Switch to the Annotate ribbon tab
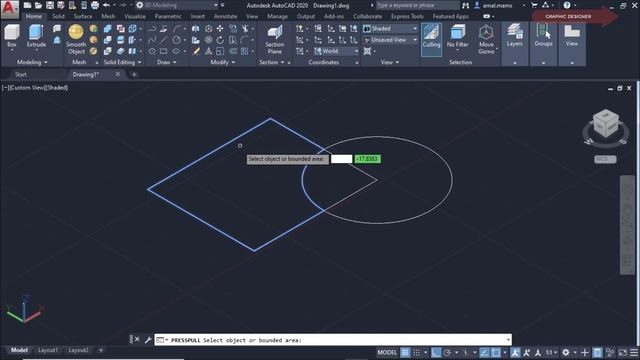The width and height of the screenshot is (640, 360). 225,16
